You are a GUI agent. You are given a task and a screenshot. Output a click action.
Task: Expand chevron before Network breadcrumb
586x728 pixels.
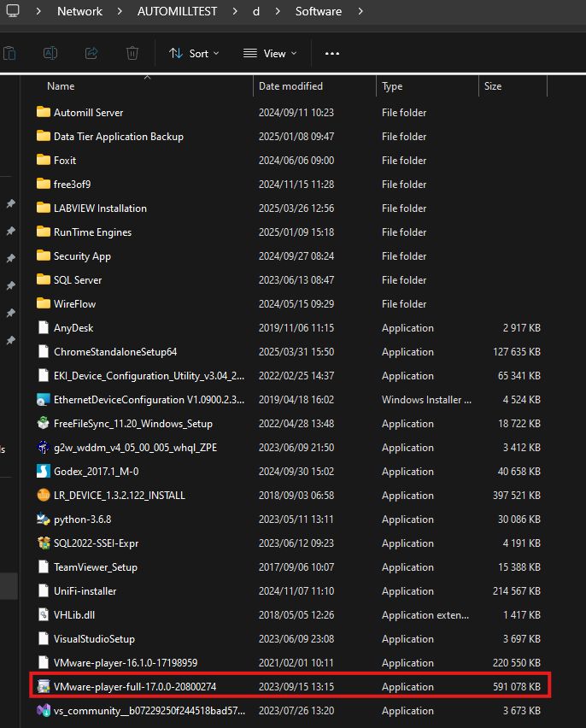tap(38, 11)
